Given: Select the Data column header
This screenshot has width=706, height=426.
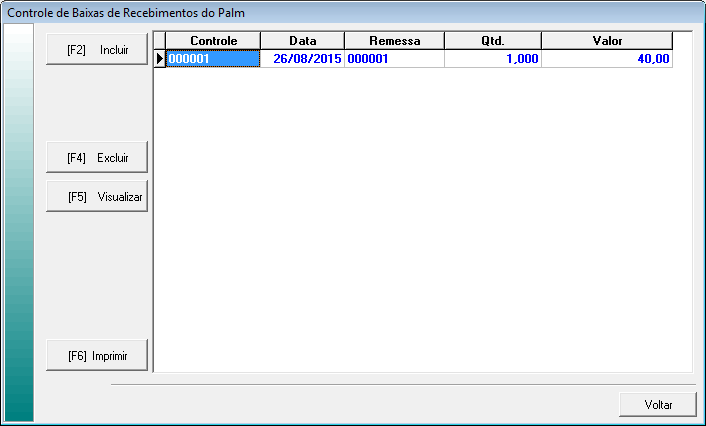Looking at the screenshot, I should pos(302,41).
